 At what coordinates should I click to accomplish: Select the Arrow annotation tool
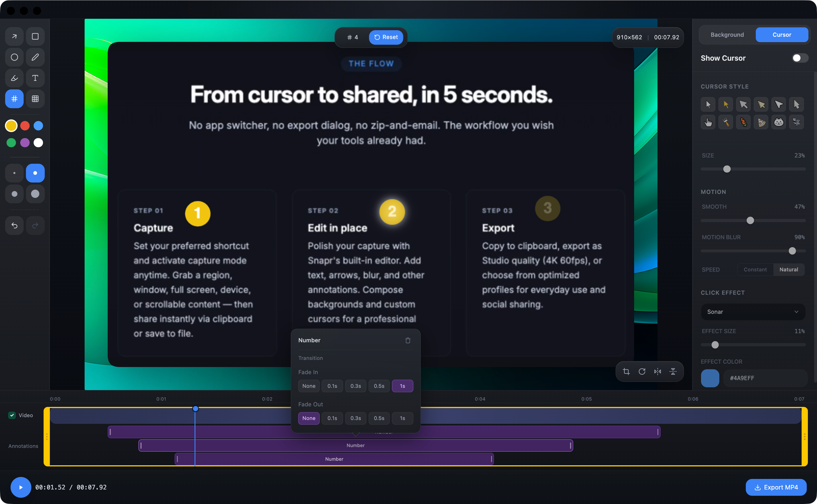[x=14, y=36]
